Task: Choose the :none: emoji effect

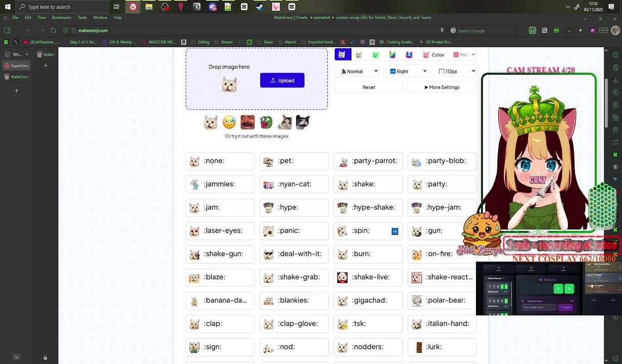Action: tap(220, 161)
